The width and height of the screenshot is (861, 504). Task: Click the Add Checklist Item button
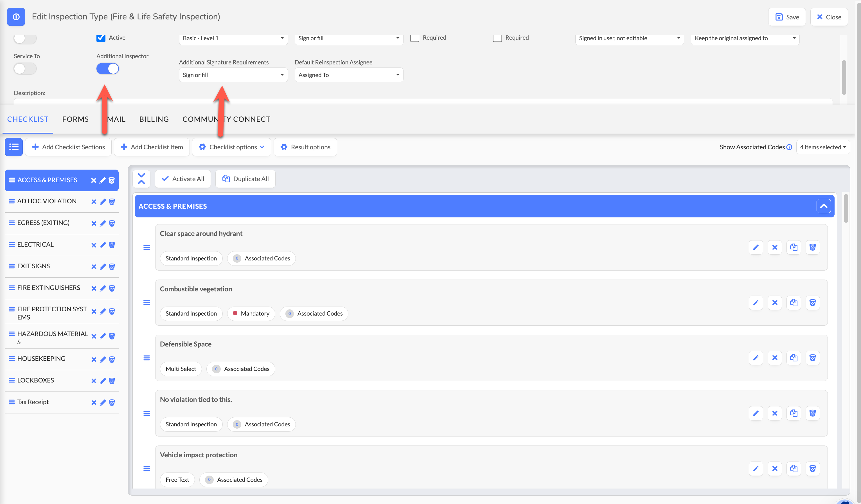click(x=152, y=147)
